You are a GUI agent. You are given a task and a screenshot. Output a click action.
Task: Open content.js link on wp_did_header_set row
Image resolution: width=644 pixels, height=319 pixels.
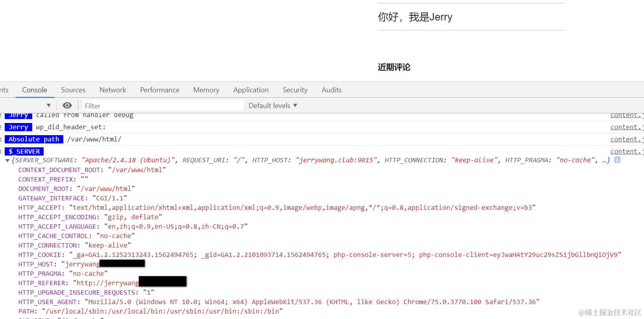pyautogui.click(x=627, y=127)
